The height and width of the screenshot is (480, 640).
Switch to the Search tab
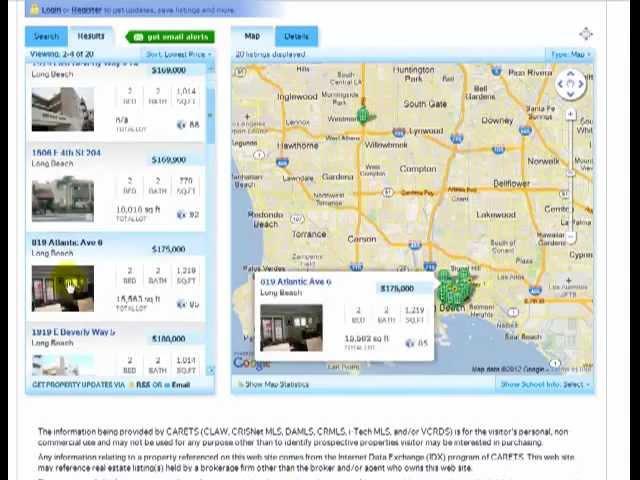(x=46, y=36)
